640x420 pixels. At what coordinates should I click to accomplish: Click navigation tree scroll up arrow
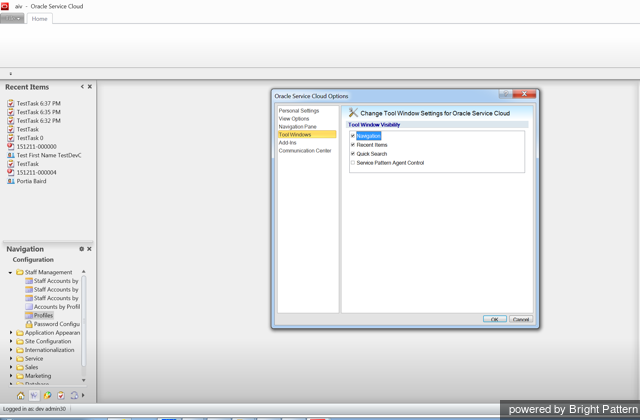[84, 271]
